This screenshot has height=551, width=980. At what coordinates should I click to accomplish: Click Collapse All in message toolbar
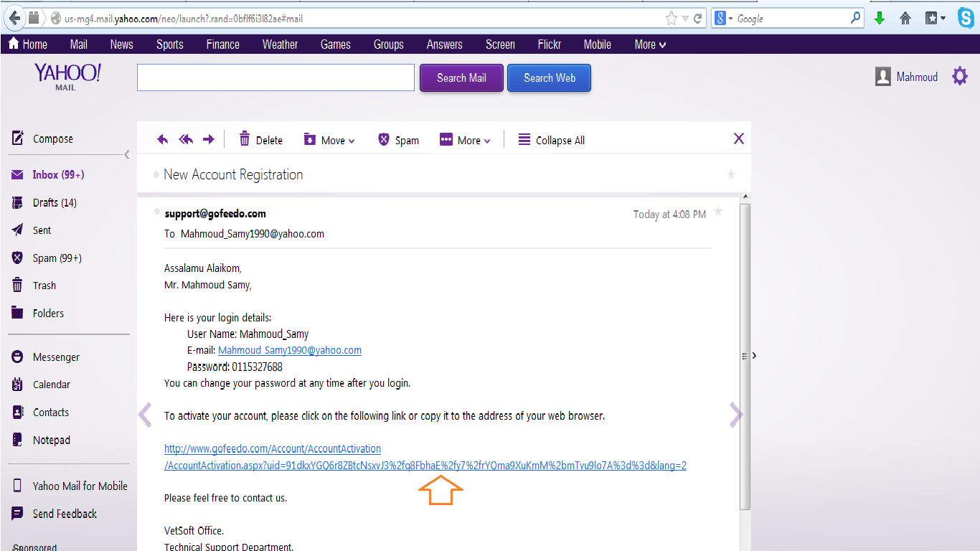(552, 140)
